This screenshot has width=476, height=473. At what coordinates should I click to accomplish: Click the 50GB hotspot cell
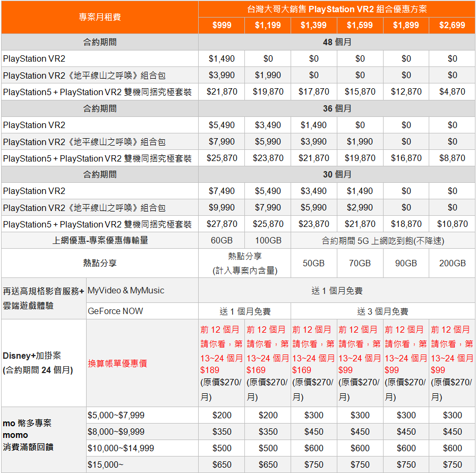313,263
